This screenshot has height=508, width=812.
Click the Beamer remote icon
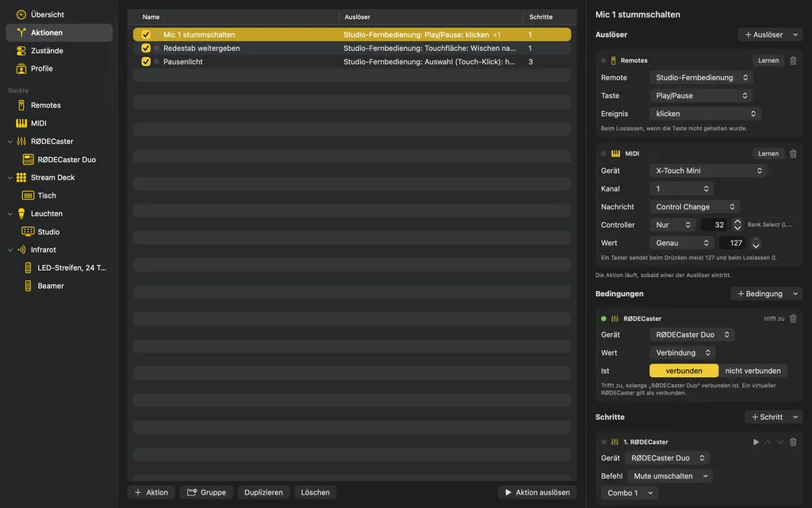click(x=28, y=286)
